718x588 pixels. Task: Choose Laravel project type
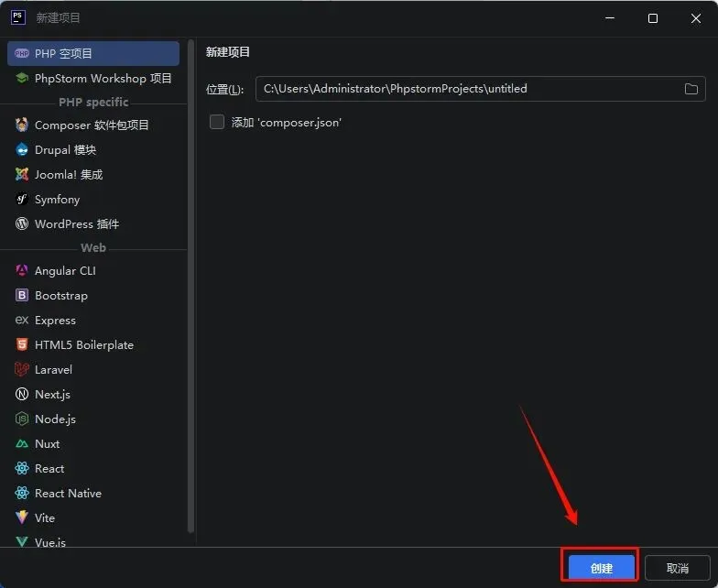pyautogui.click(x=93, y=370)
